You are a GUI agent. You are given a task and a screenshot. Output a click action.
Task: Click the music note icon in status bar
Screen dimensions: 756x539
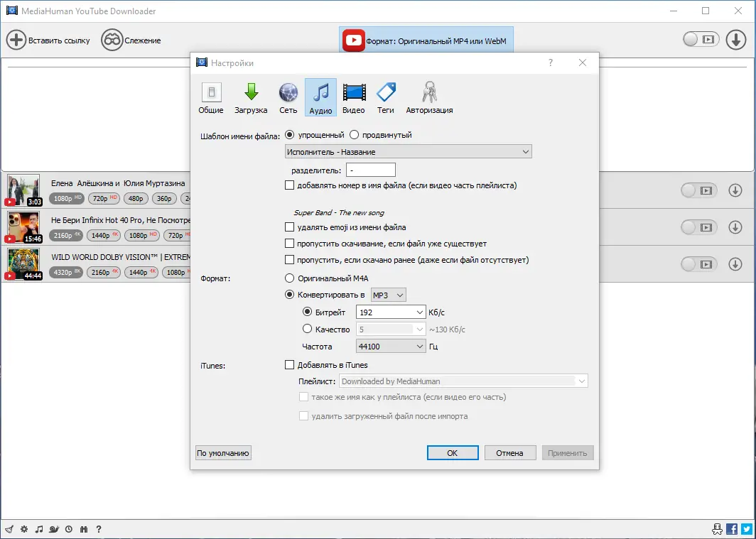pyautogui.click(x=39, y=529)
